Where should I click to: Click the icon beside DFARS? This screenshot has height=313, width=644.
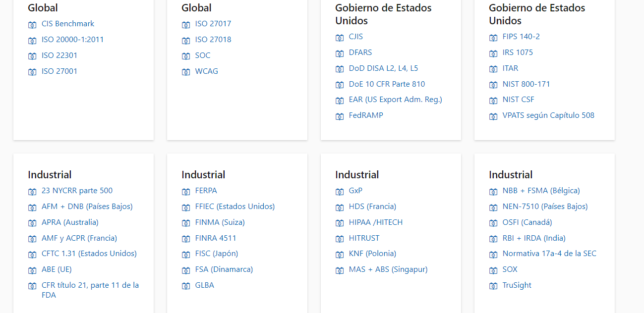(x=340, y=53)
